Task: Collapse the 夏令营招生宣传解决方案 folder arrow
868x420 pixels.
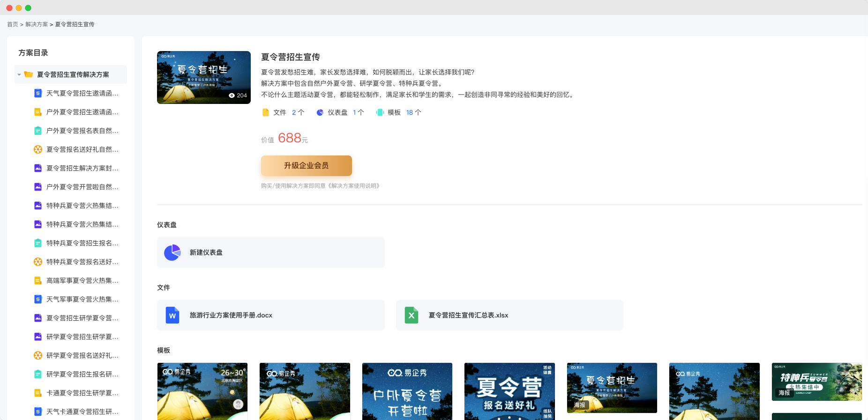Action: [19, 74]
